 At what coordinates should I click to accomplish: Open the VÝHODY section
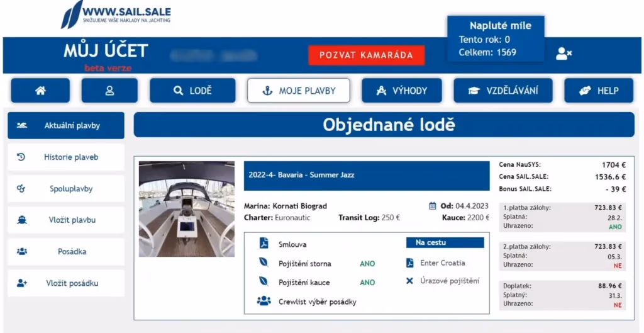pos(402,91)
